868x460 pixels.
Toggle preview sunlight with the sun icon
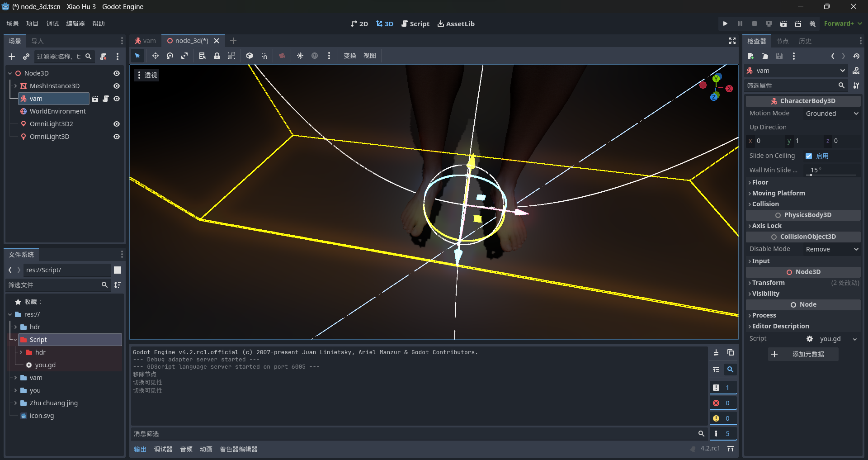coord(300,56)
